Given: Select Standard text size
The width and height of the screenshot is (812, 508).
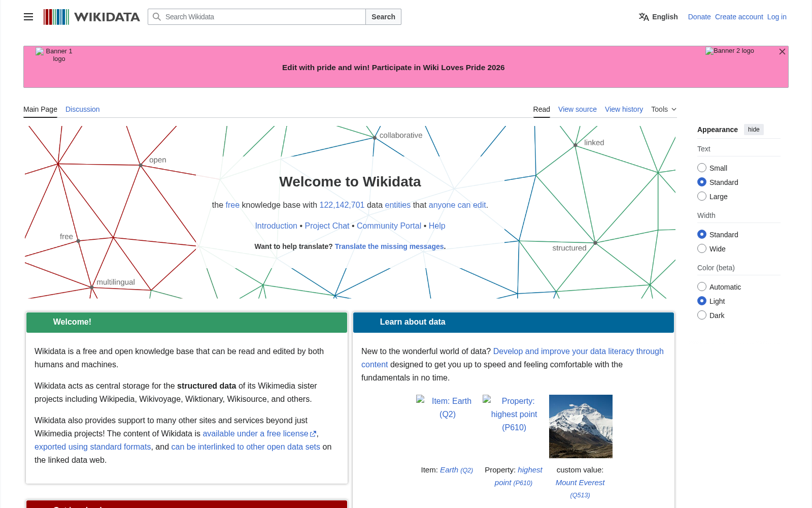Looking at the screenshot, I should pos(702,182).
